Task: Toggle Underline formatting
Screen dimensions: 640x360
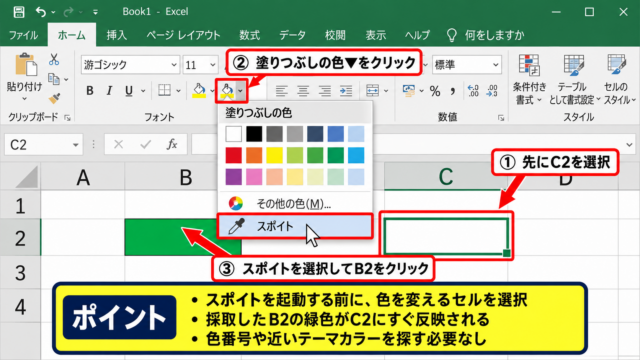Action: (129, 91)
